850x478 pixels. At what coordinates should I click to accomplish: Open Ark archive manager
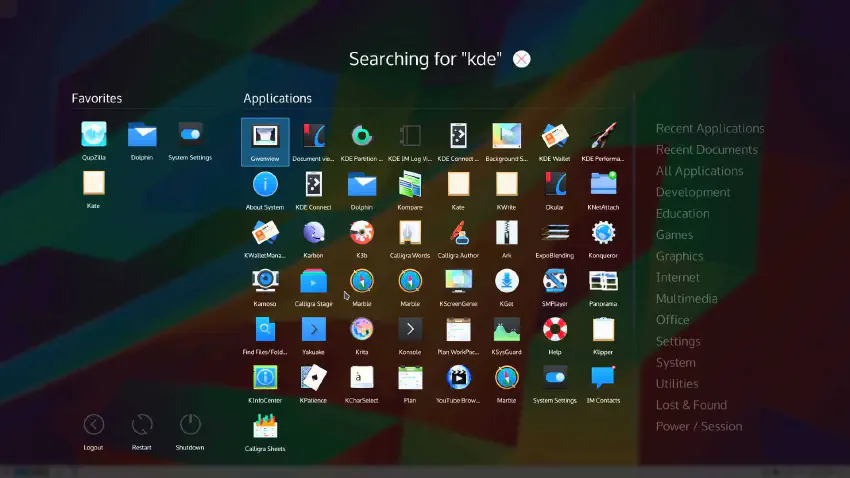coord(506,238)
